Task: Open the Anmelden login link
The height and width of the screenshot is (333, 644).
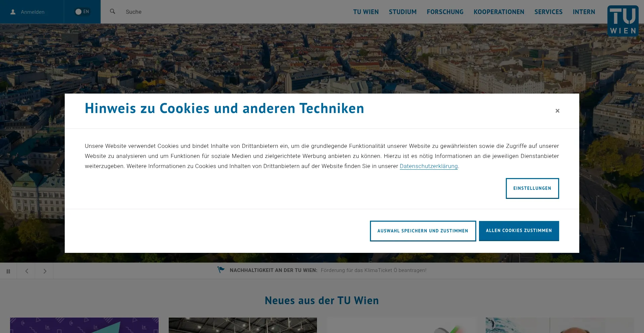Action: [33, 12]
